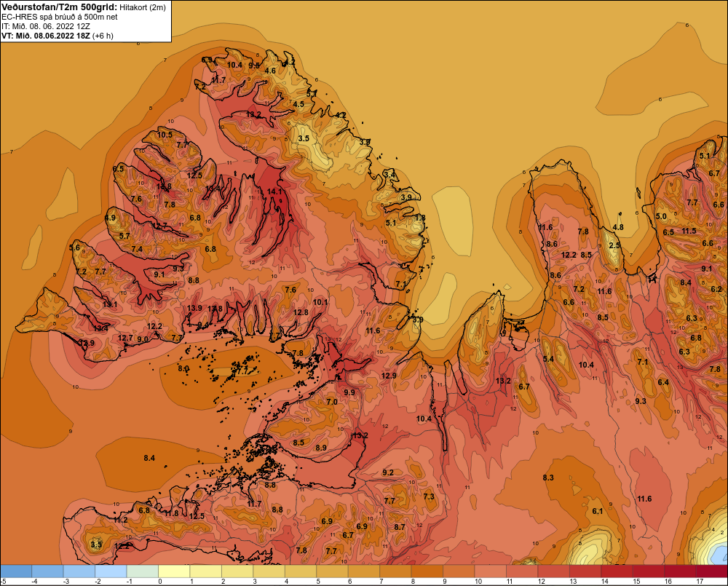Click the 4.9 temperature value
728x586 pixels.
[110, 218]
